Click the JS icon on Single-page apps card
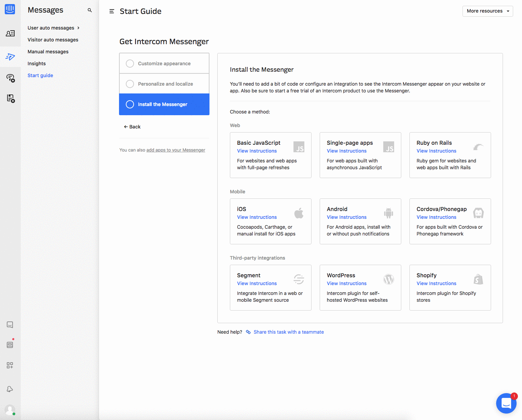This screenshot has height=420, width=522. click(x=389, y=147)
